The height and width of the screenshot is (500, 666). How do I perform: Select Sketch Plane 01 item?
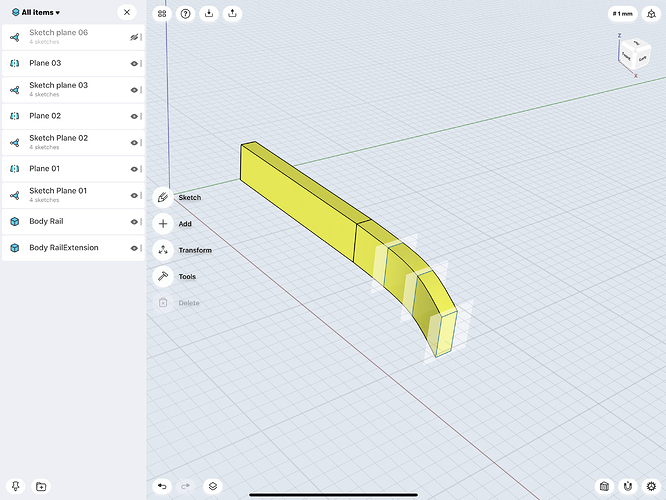tap(73, 195)
